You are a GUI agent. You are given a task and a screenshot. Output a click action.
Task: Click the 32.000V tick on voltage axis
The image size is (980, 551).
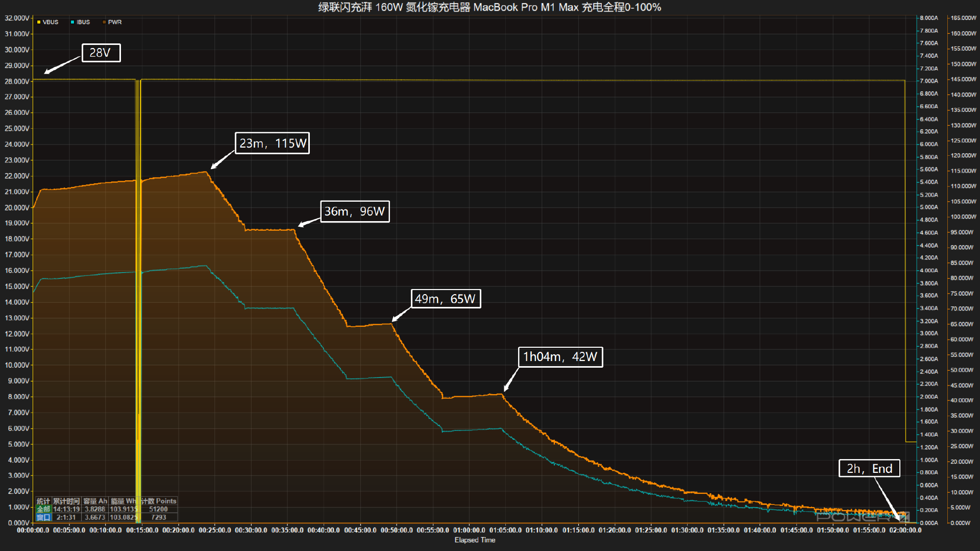pos(17,18)
